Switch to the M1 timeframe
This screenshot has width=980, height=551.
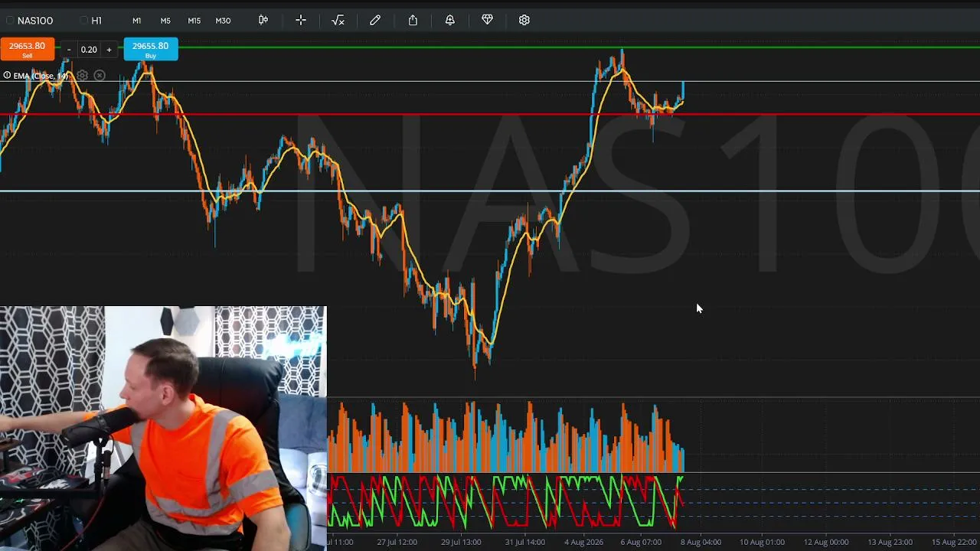tap(136, 21)
